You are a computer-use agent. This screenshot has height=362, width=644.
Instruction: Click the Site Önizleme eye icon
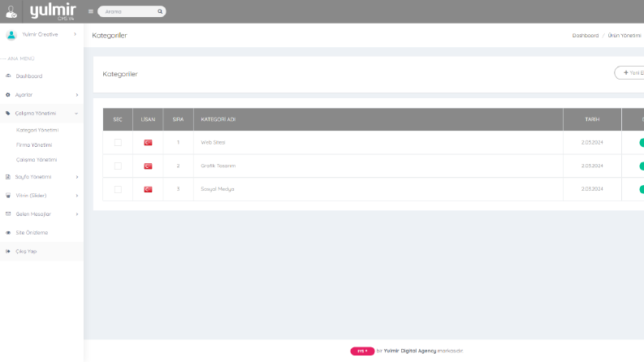(8, 233)
